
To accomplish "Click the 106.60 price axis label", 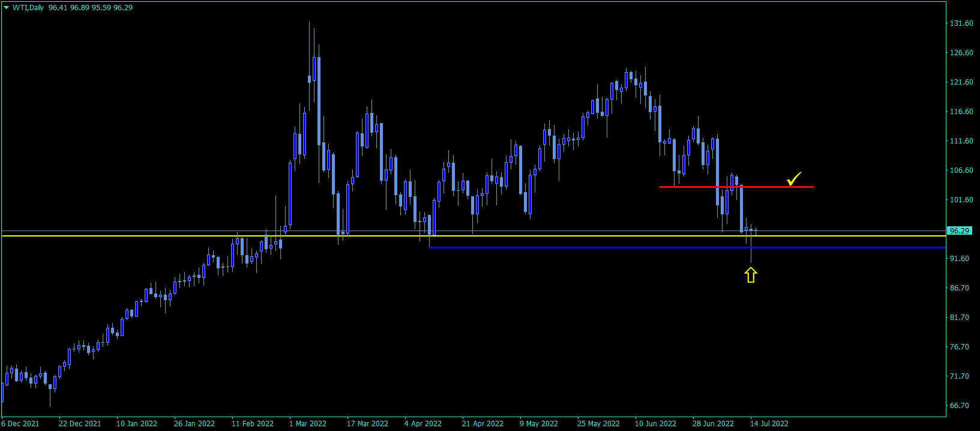I will pyautogui.click(x=961, y=170).
